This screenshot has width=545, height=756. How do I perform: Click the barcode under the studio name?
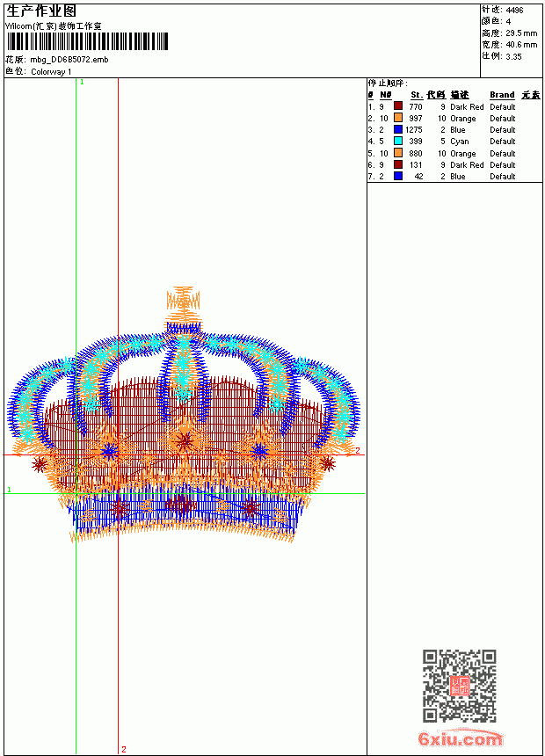[87, 41]
